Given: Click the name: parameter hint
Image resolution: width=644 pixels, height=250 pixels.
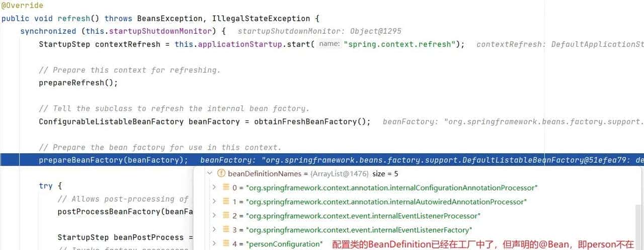Looking at the screenshot, I should (329, 44).
